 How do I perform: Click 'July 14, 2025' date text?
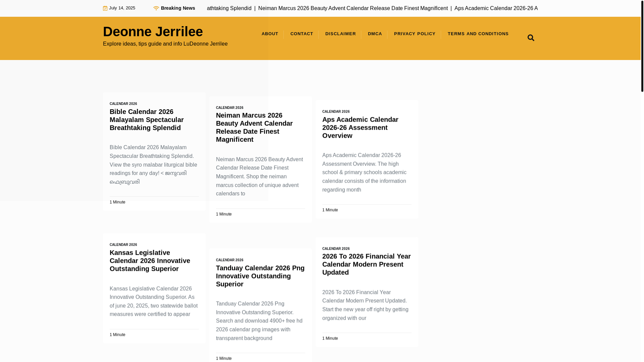coord(122,8)
